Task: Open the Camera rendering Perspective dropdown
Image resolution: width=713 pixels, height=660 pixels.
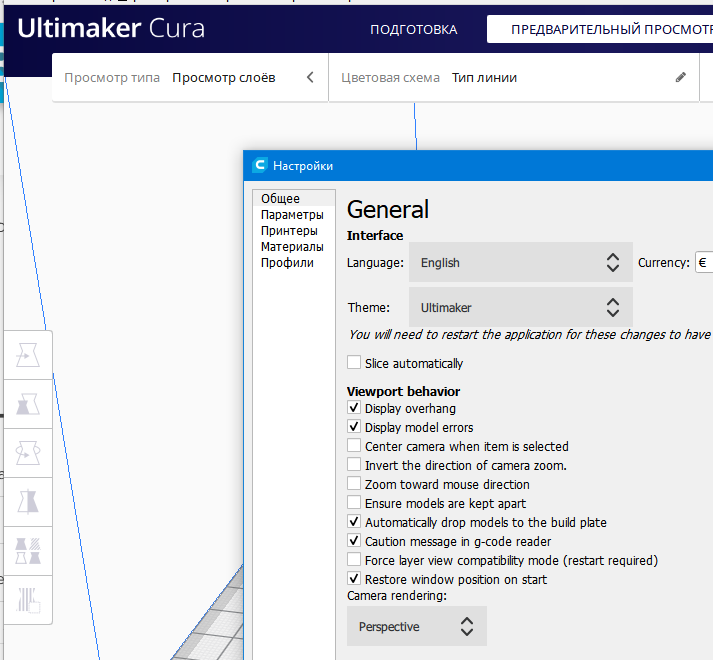Action: tap(417, 626)
